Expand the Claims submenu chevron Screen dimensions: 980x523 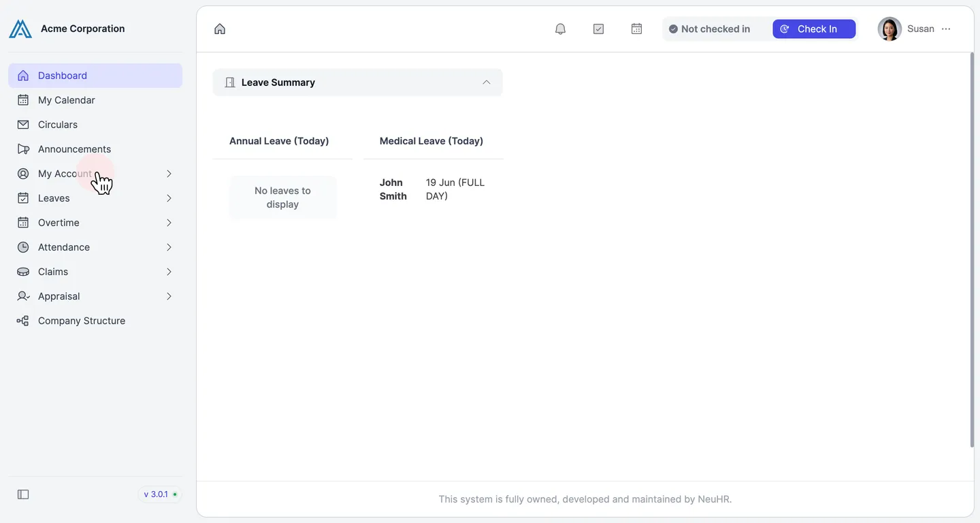click(x=169, y=272)
